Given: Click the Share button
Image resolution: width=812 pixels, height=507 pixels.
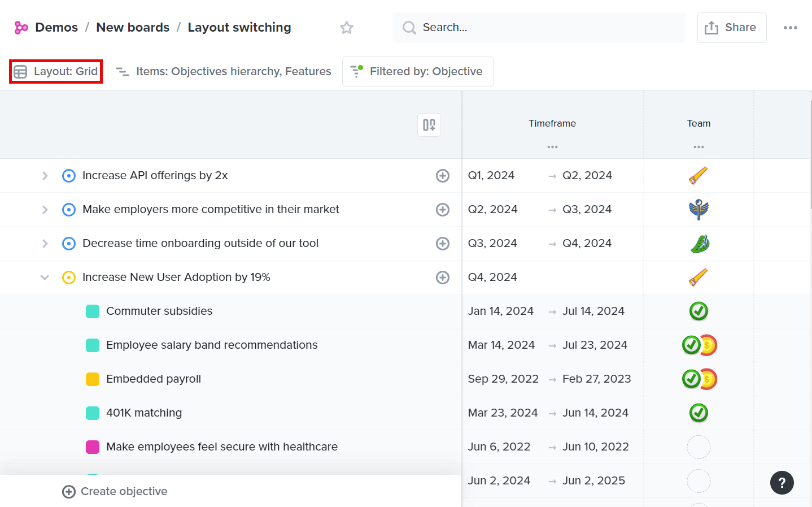Looking at the screenshot, I should (x=731, y=28).
